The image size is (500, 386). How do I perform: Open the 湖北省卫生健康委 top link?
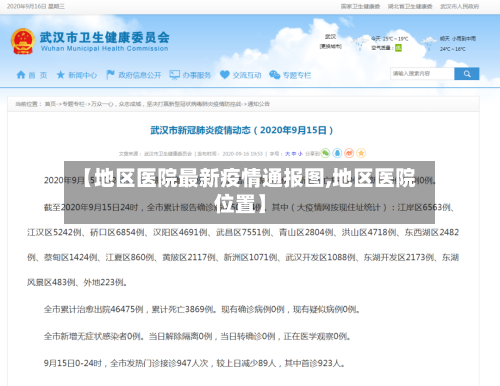410,6
